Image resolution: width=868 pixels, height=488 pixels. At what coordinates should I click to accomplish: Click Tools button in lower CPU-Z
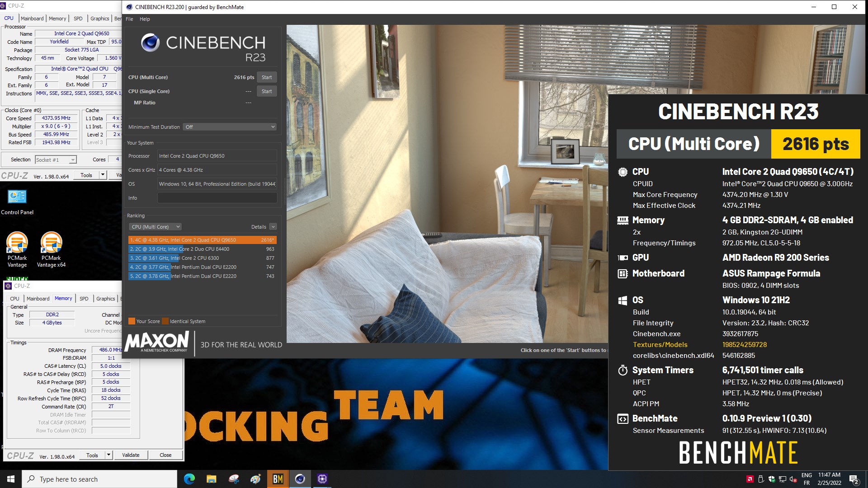pos(92,455)
